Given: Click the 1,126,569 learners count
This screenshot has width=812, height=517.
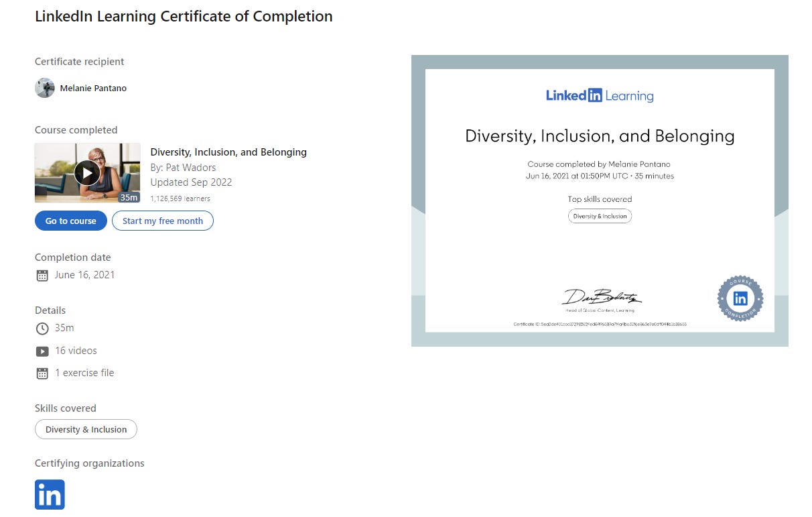Looking at the screenshot, I should (x=180, y=198).
